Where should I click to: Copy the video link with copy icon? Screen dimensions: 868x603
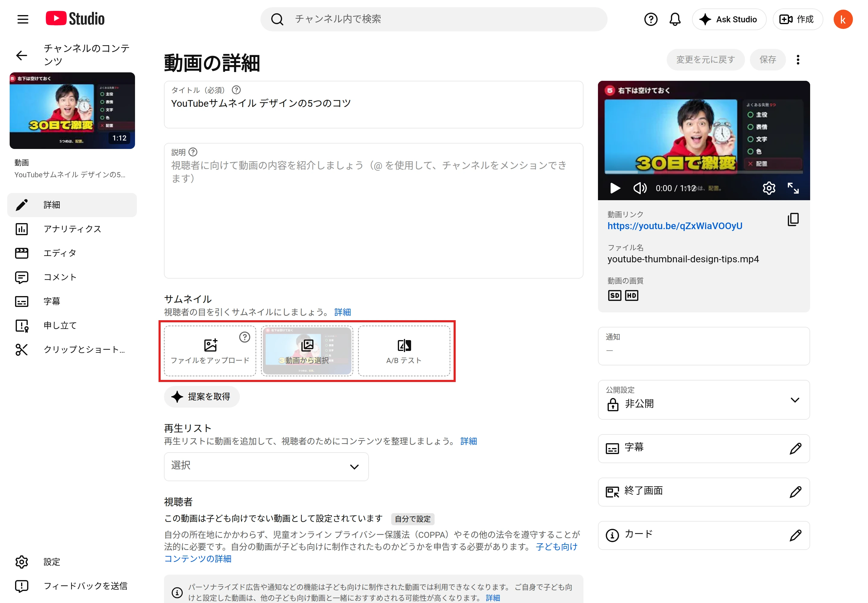coord(793,219)
